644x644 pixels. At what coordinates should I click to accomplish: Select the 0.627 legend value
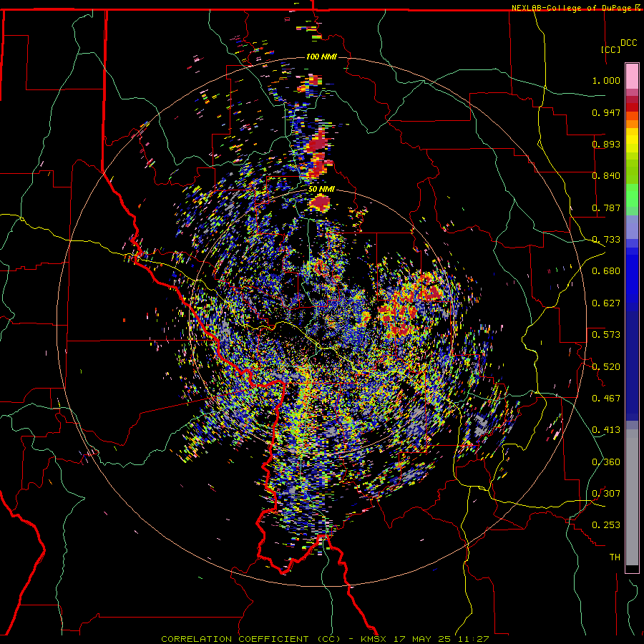coord(606,303)
